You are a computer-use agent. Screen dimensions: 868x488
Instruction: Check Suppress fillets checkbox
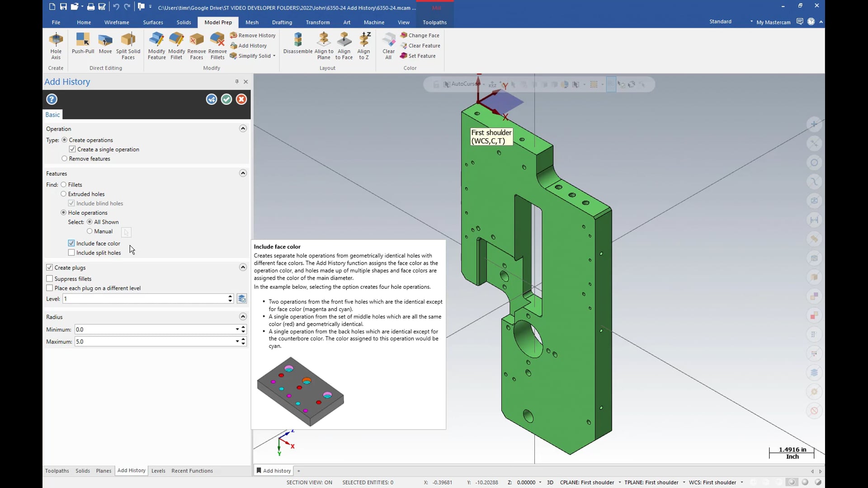50,278
